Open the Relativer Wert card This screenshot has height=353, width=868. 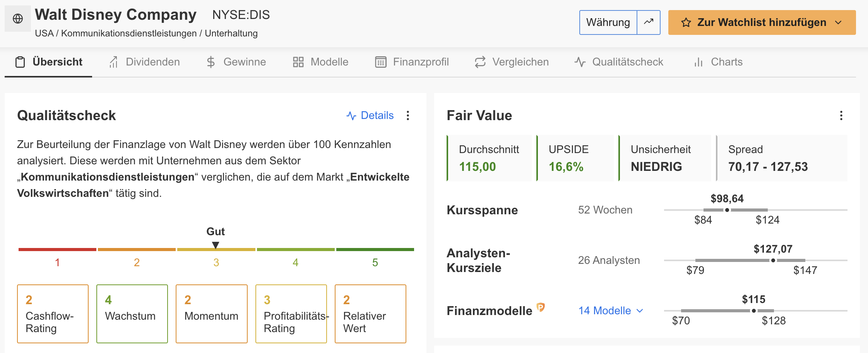click(x=370, y=314)
